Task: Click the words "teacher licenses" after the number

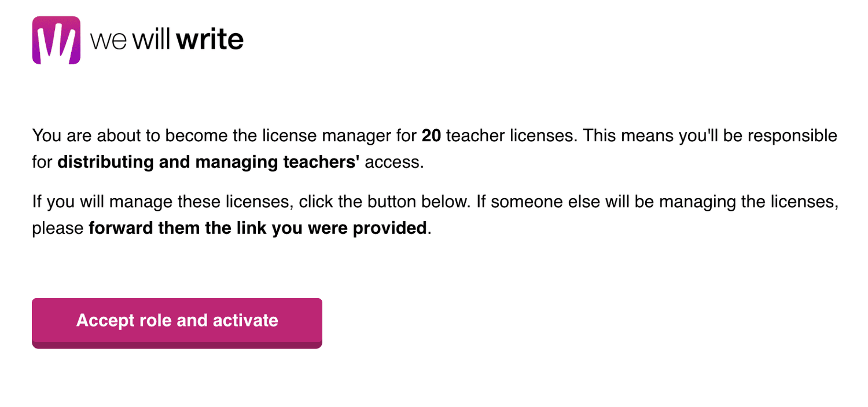Action: [512, 136]
